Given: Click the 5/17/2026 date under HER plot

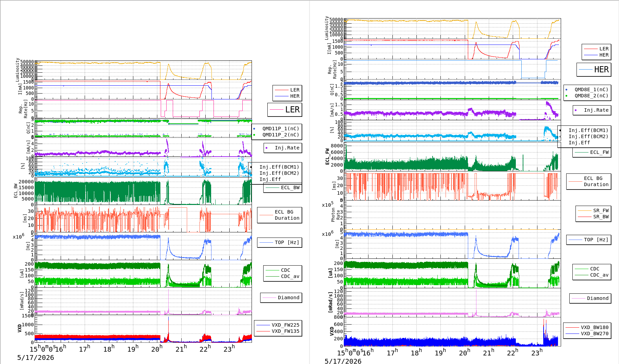Looking at the screenshot, I should coord(343,361).
